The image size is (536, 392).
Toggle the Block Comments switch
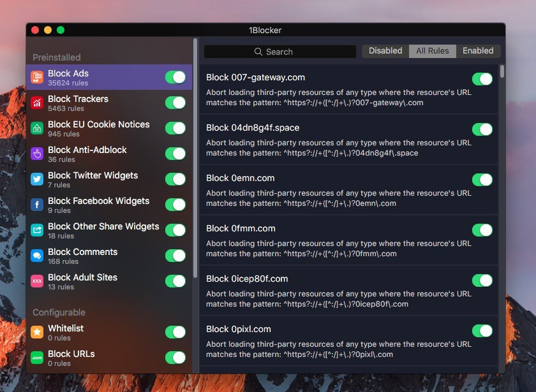[x=175, y=256]
